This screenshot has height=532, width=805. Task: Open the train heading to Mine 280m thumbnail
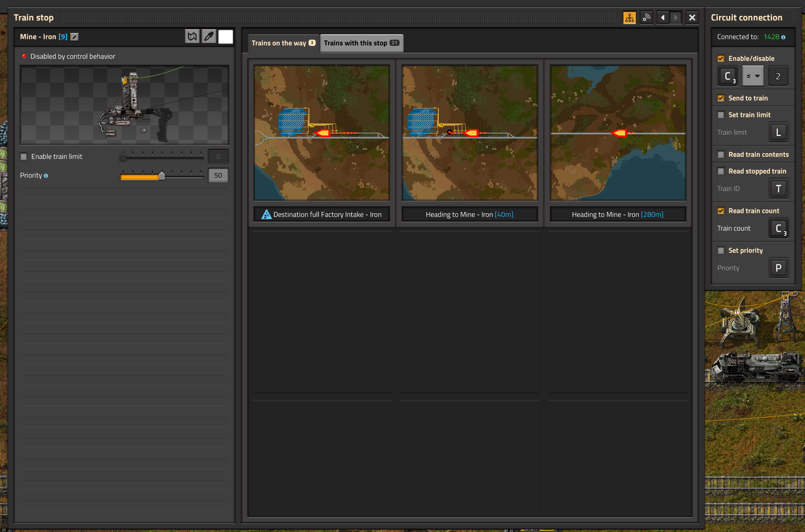coord(618,133)
